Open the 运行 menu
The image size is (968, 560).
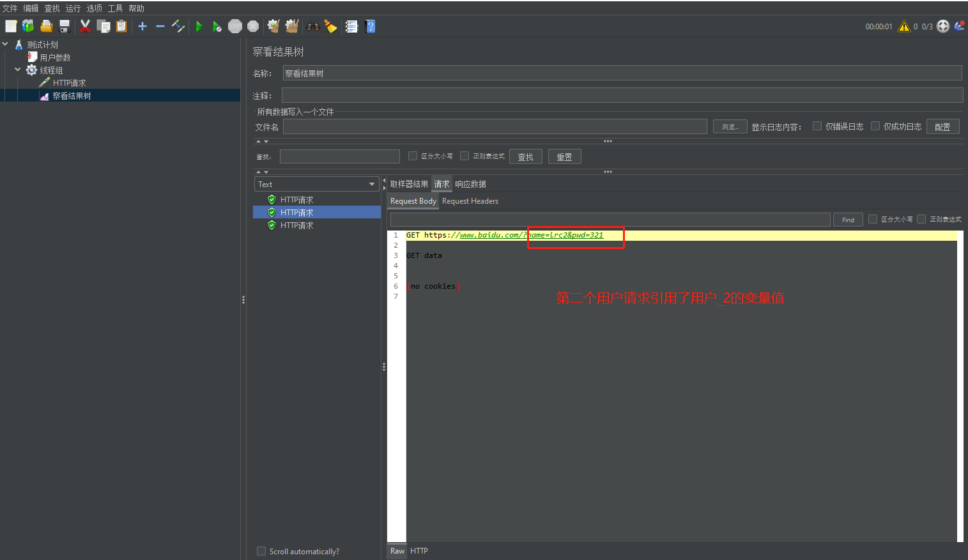point(73,8)
